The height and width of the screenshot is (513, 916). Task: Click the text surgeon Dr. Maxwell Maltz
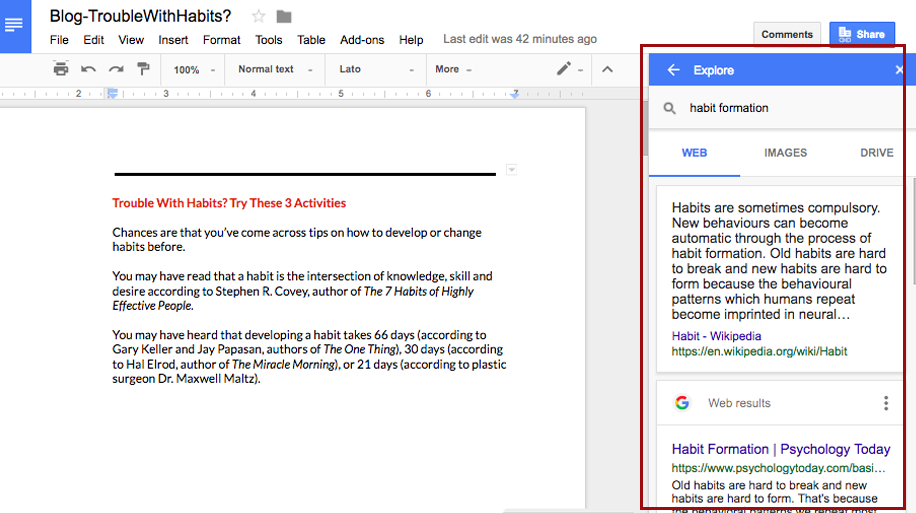186,379
